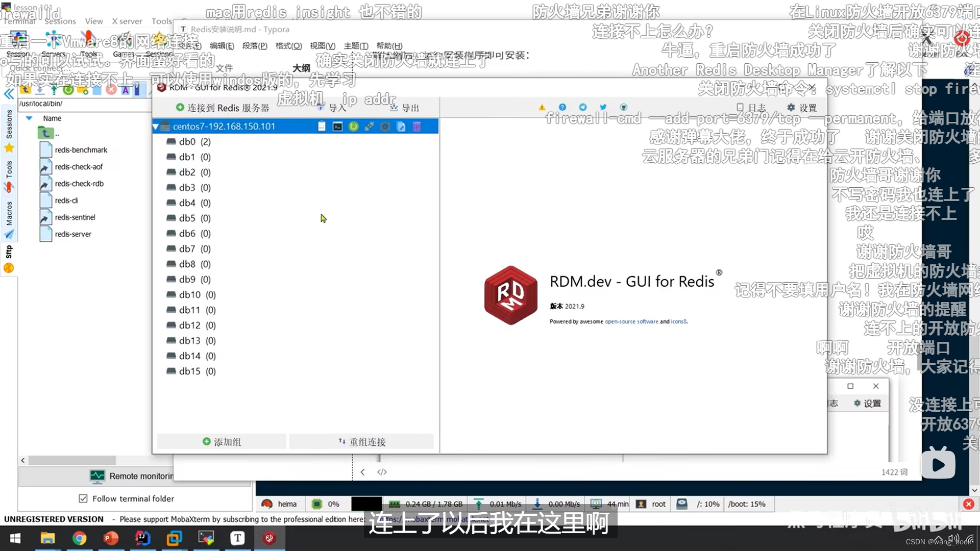Delete centos7 connection via trash icon

pos(418,126)
